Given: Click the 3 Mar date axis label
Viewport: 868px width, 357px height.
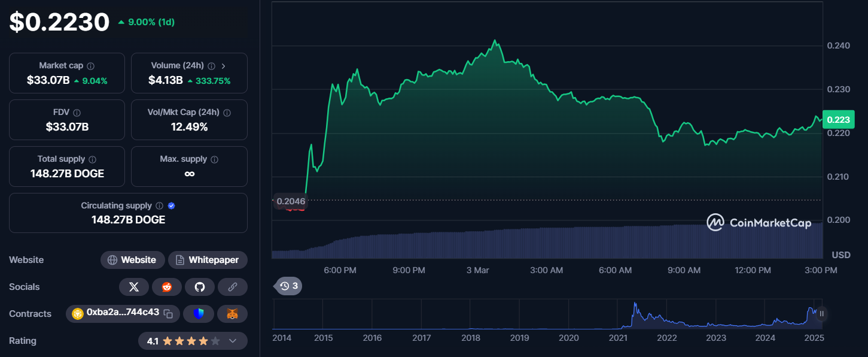Looking at the screenshot, I should coord(477,270).
